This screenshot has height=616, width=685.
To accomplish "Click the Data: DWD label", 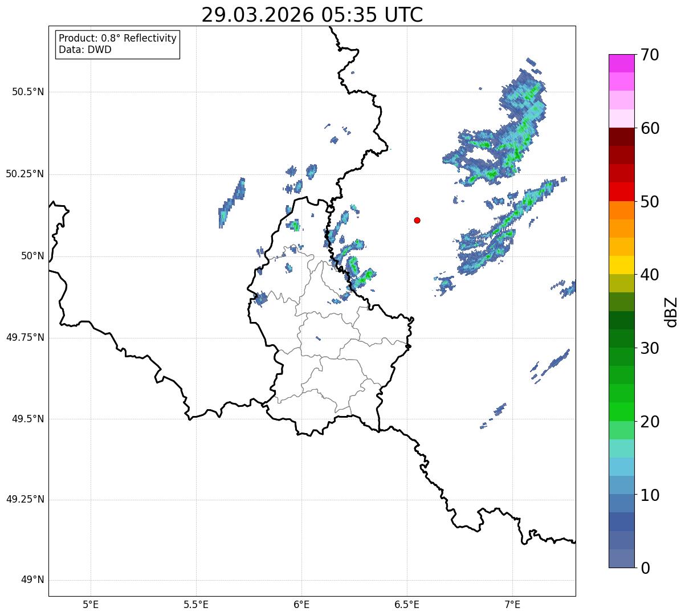I will point(85,50).
